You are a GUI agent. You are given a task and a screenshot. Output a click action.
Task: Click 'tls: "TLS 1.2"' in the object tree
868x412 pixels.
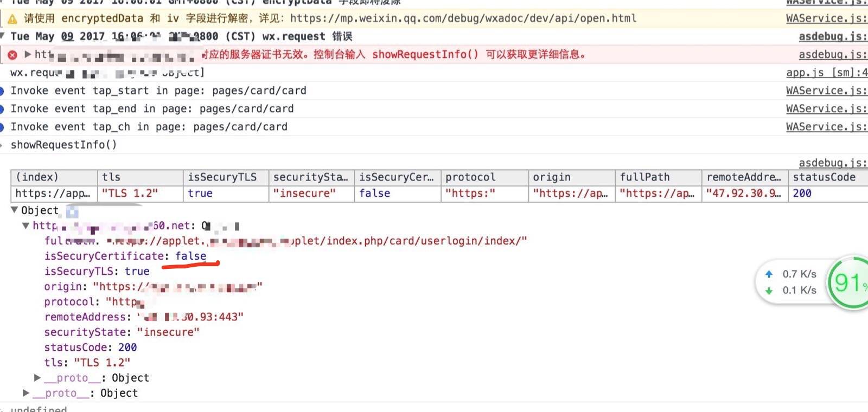coord(87,362)
